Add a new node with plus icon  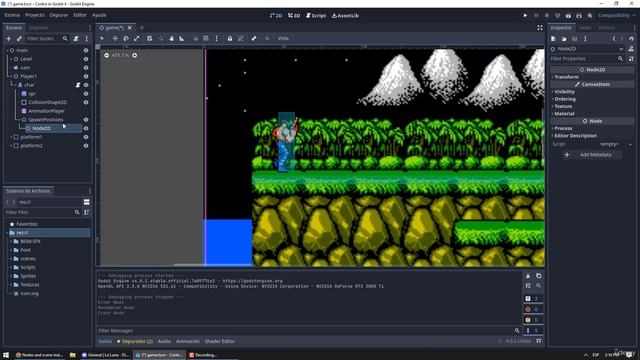pos(8,39)
